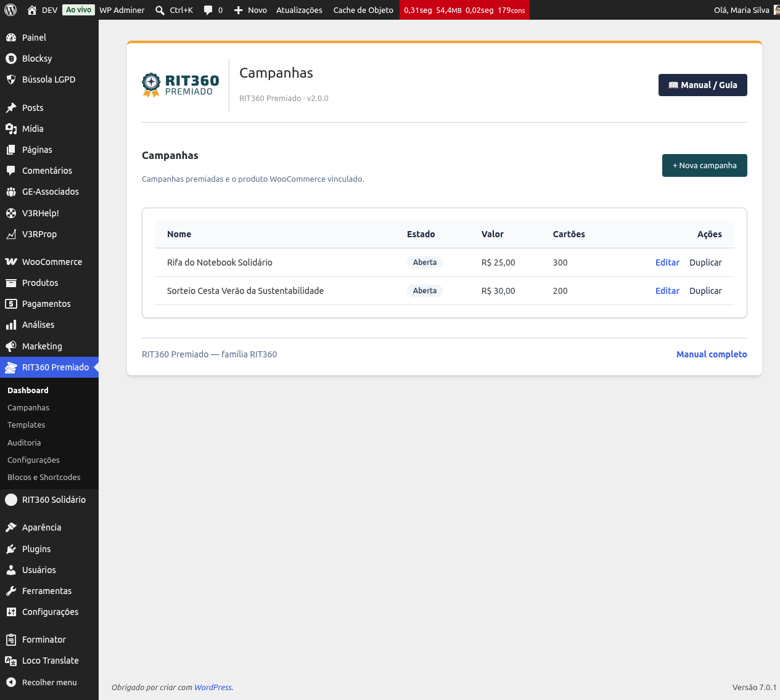
Task: Open Mídia media icon in sidebar
Action: point(11,129)
